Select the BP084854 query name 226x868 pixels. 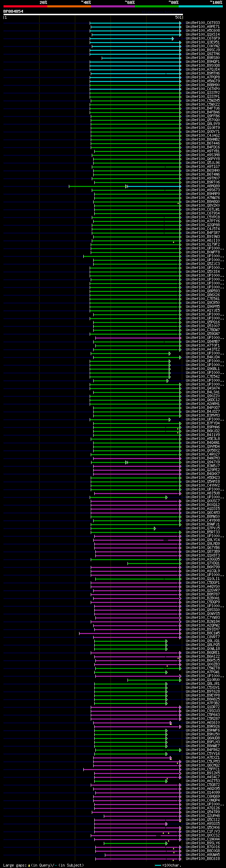pyautogui.click(x=13, y=11)
